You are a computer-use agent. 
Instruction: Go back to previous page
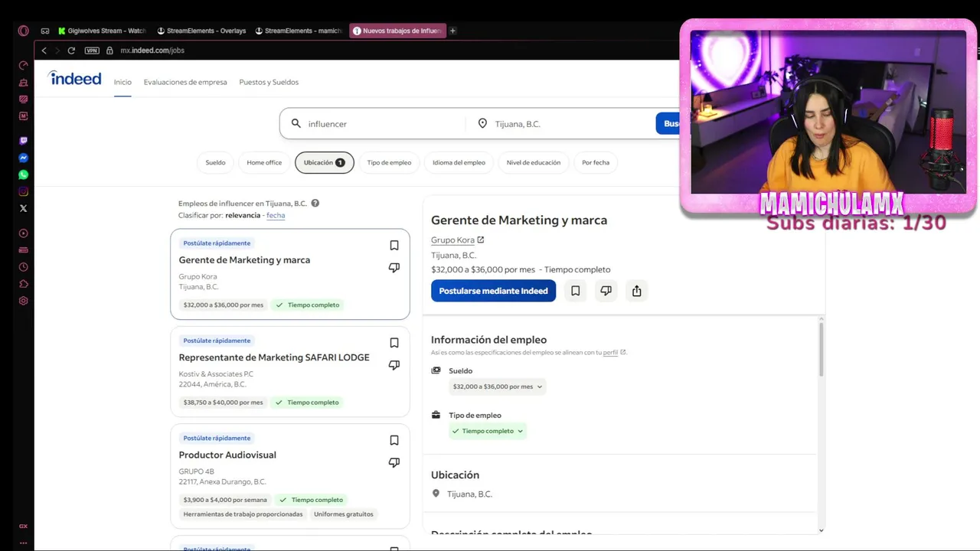[x=44, y=51]
